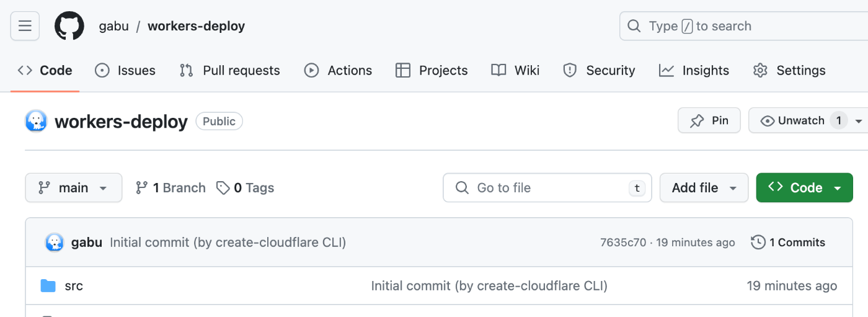The image size is (868, 317).
Task: Open the main branch selector dropdown
Action: 74,188
